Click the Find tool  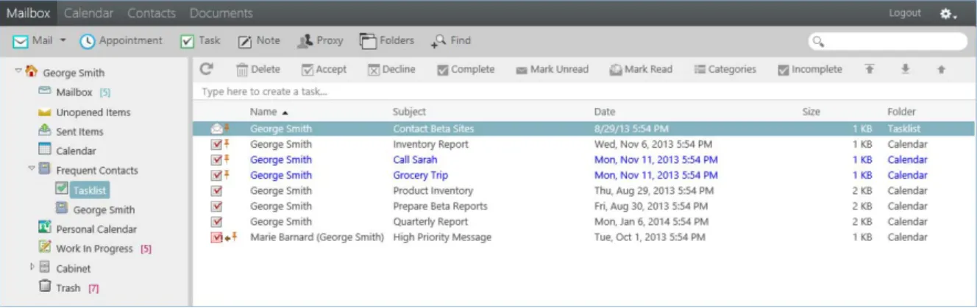click(x=451, y=41)
